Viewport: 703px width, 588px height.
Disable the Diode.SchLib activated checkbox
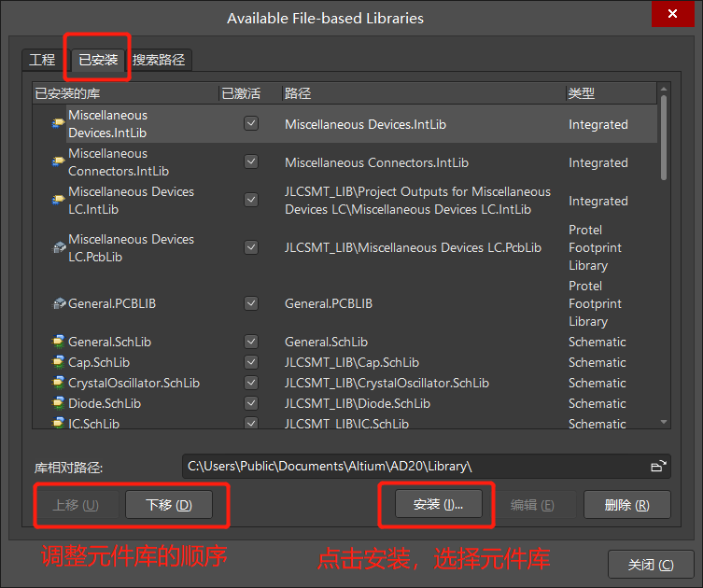(251, 403)
